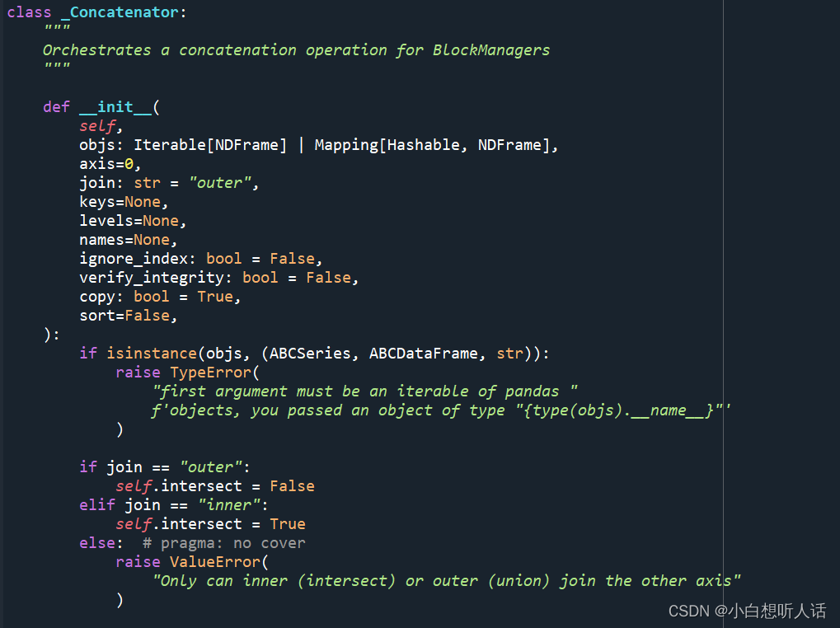This screenshot has width=840, height=628.
Task: Click 'self.intersect = False' assignment
Action: pyautogui.click(x=215, y=486)
